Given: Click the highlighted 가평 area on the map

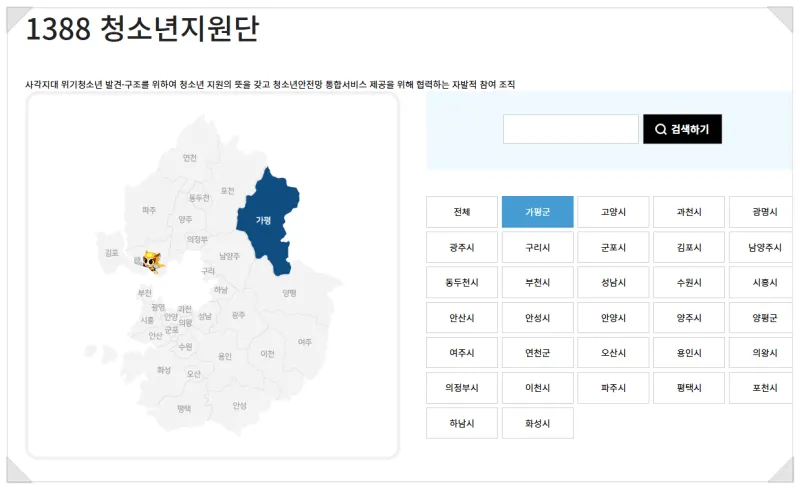Looking at the screenshot, I should (265, 220).
